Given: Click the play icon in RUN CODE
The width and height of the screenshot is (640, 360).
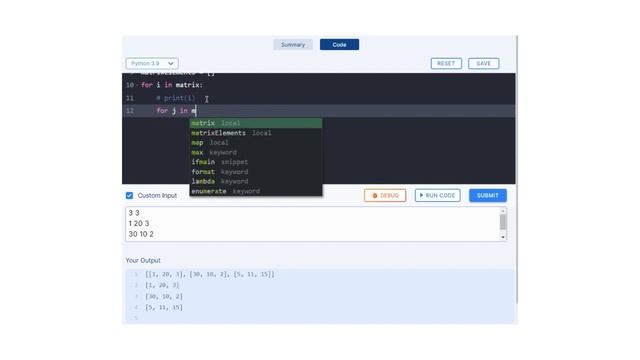Looking at the screenshot, I should pos(421,196).
